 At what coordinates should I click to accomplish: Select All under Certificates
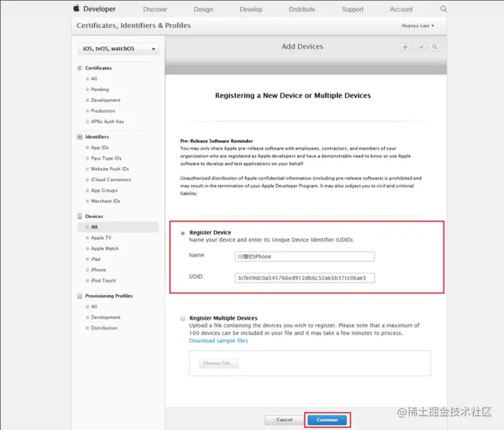pyautogui.click(x=94, y=79)
